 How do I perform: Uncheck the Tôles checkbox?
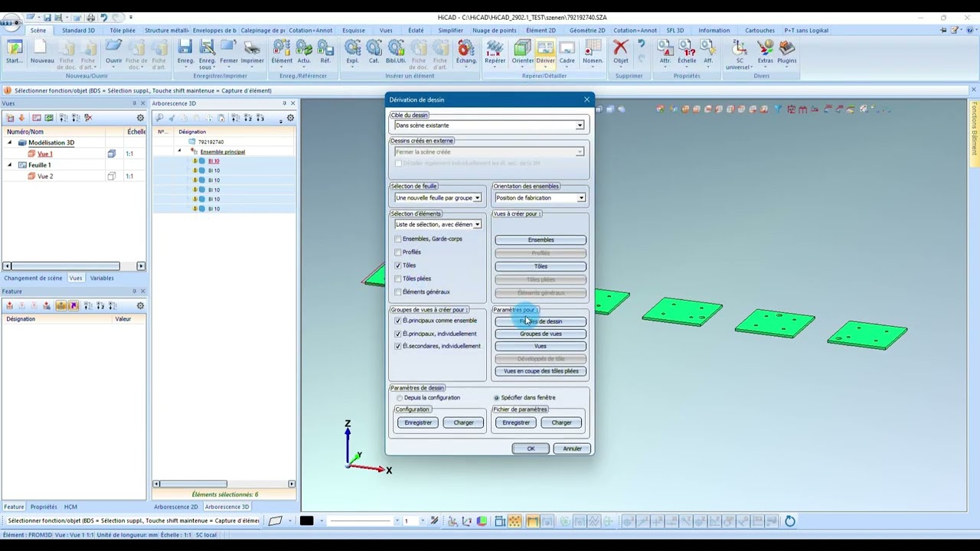pos(398,266)
